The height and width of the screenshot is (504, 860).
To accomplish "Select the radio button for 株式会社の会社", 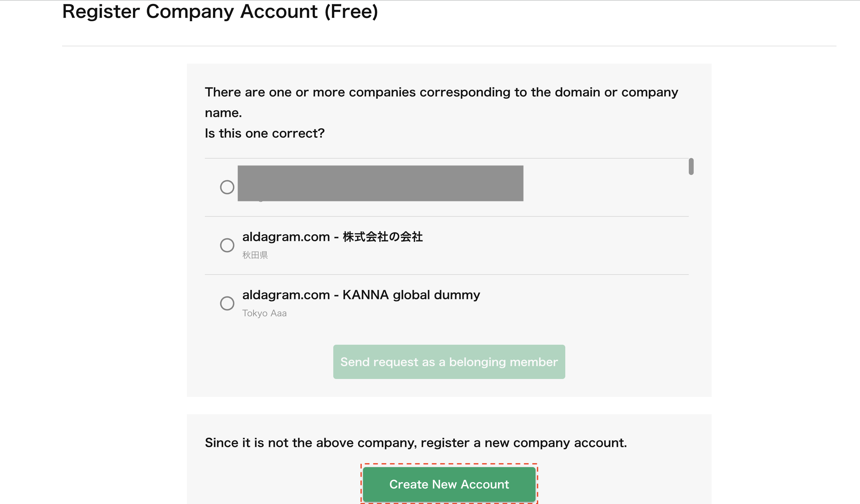I will (x=227, y=245).
